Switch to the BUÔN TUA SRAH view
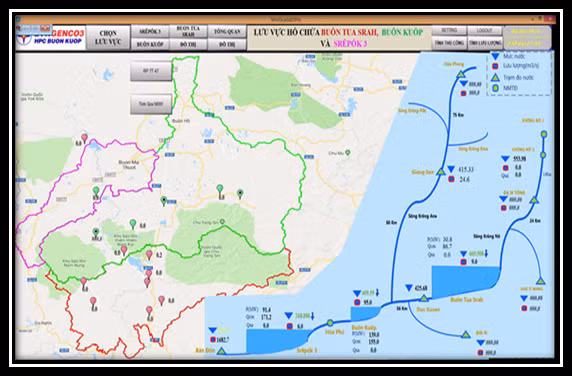This screenshot has width=572, height=376. tap(188, 32)
